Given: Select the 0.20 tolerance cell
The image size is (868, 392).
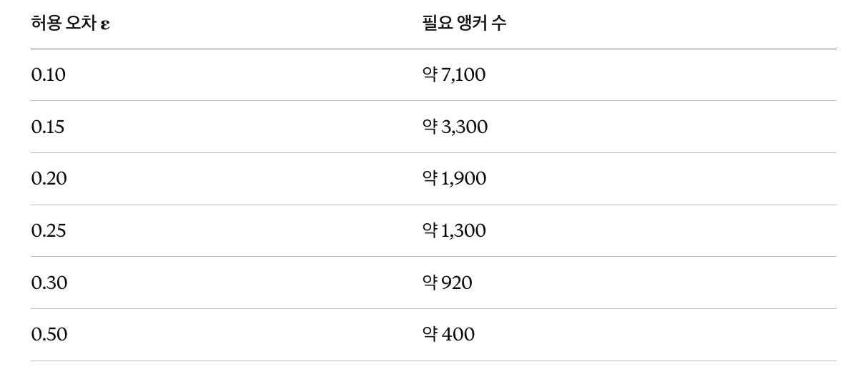Looking at the screenshot, I should point(49,178).
